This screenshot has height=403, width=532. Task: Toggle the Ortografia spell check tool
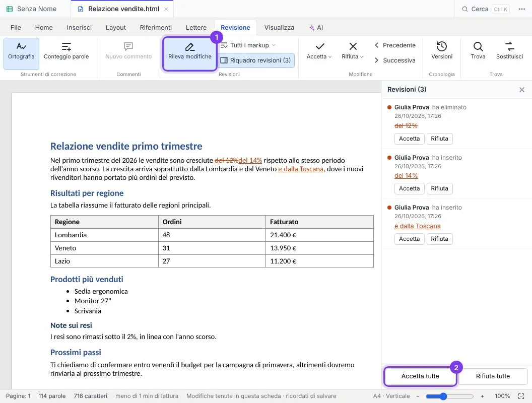[x=21, y=53]
